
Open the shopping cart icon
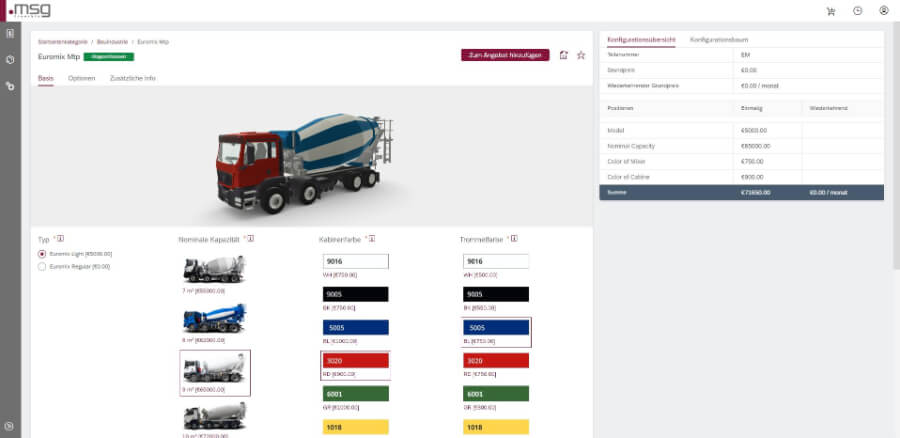click(x=831, y=11)
